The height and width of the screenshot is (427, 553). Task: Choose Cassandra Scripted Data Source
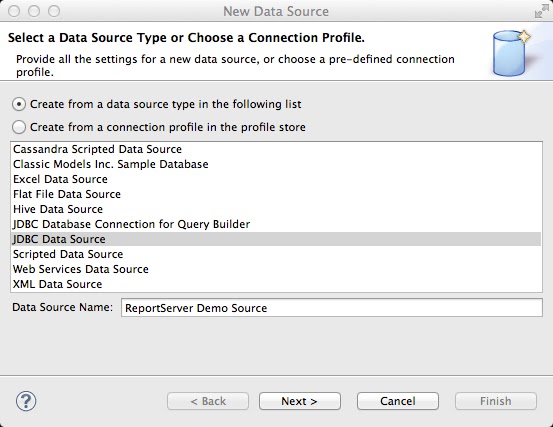(x=276, y=149)
